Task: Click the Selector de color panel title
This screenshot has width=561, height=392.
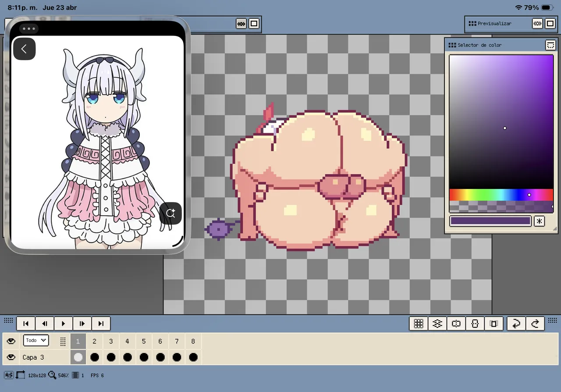Action: 479,45
